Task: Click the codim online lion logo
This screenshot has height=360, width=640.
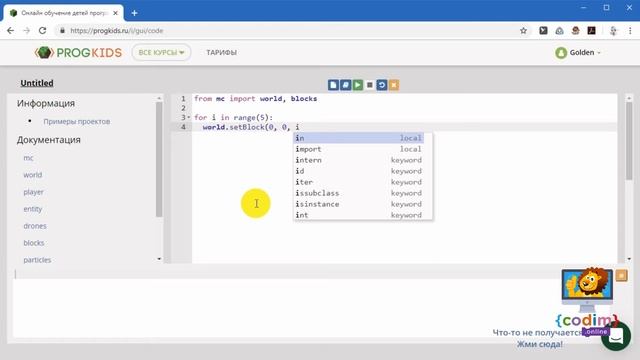Action: [587, 301]
